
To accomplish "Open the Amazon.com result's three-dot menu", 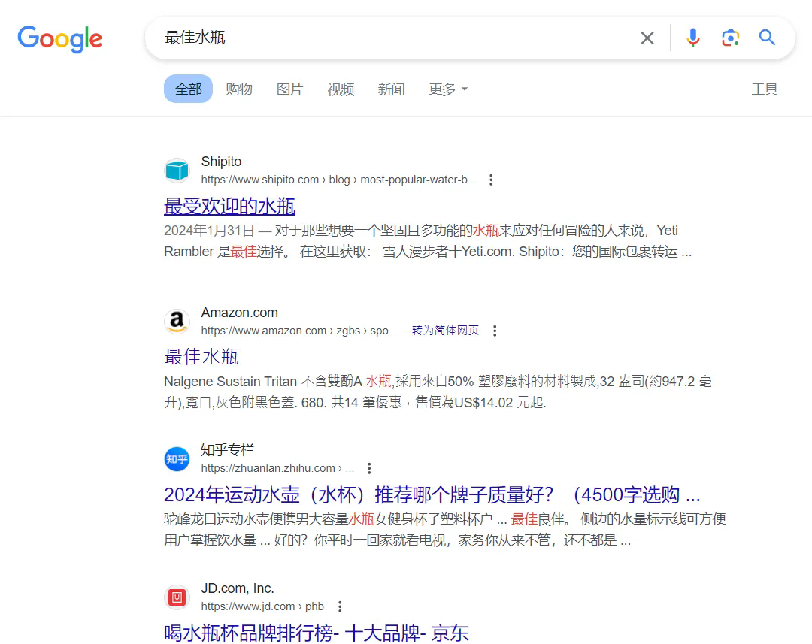I will pos(495,331).
